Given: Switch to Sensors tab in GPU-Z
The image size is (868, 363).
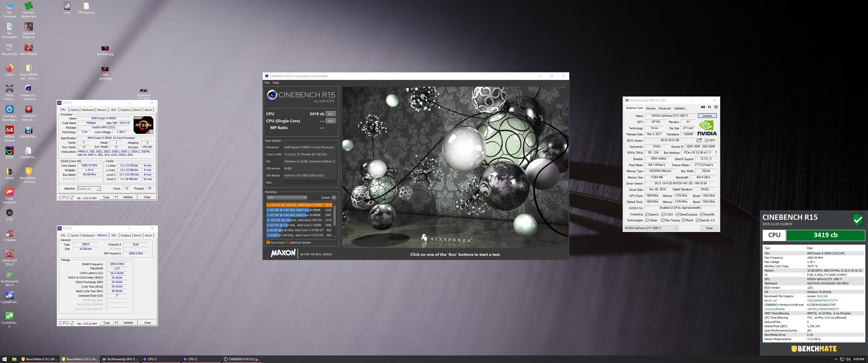Looking at the screenshot, I should [650, 108].
